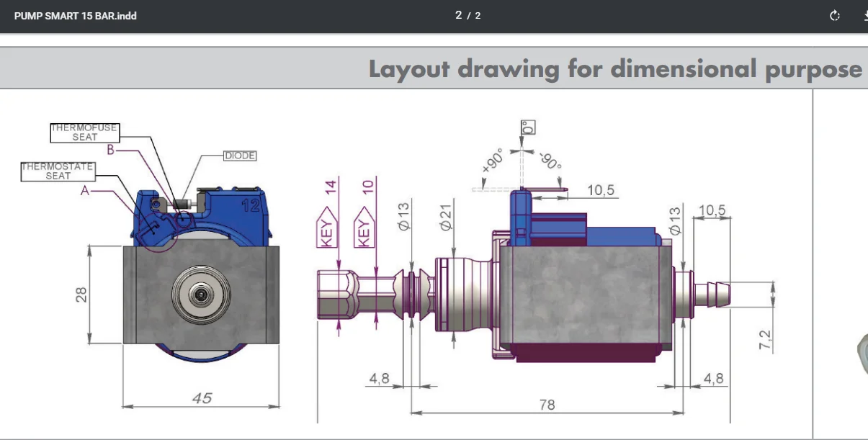Click the 78 length dimension
The width and height of the screenshot is (868, 440).
[x=547, y=405]
